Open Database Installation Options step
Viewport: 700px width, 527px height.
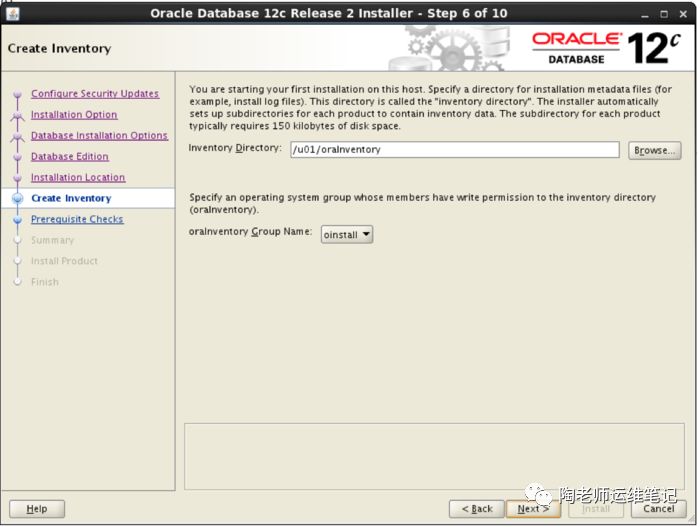(x=99, y=136)
